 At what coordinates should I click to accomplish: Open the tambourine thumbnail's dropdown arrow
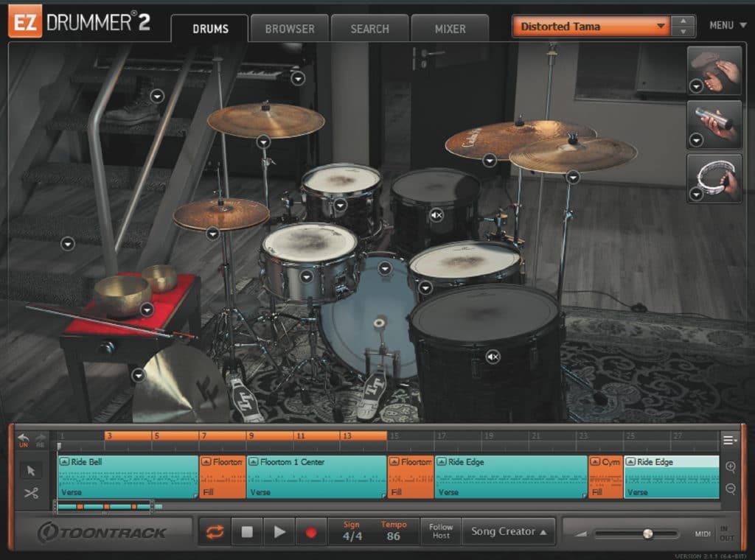(x=696, y=194)
